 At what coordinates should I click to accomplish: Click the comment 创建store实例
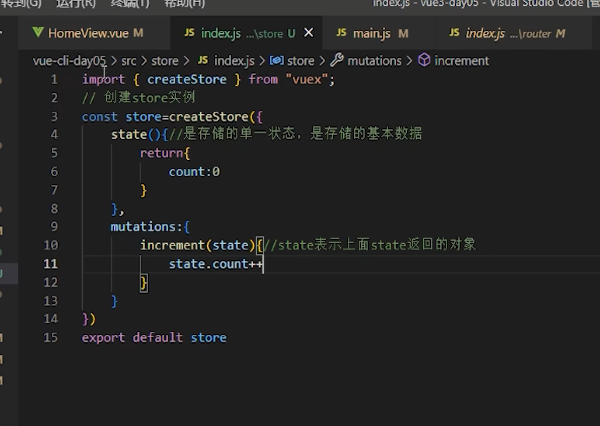coord(149,98)
